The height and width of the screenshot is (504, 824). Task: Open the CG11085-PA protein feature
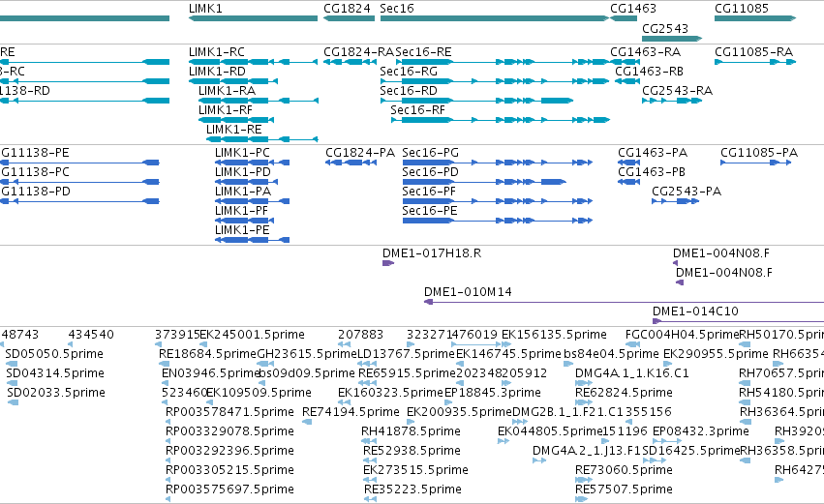click(x=755, y=163)
